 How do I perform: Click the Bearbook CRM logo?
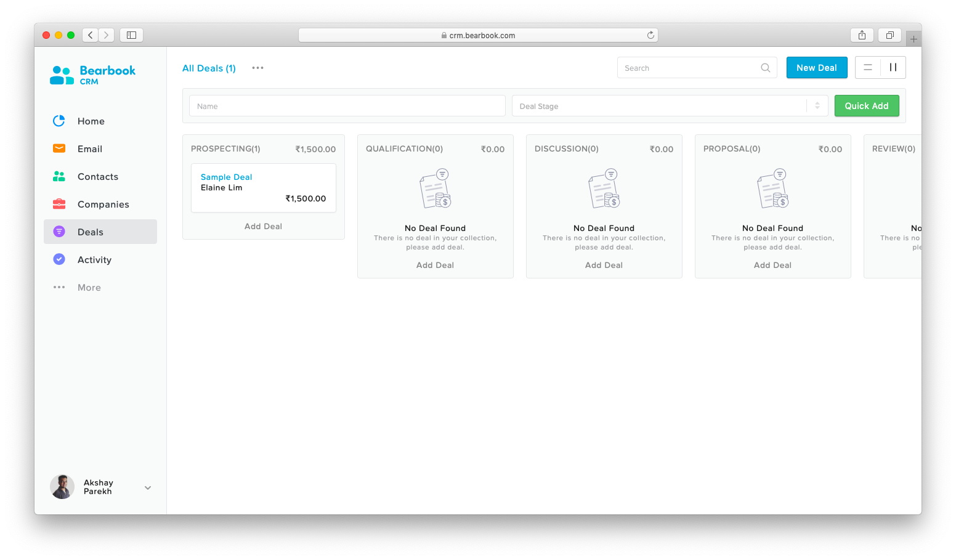92,75
